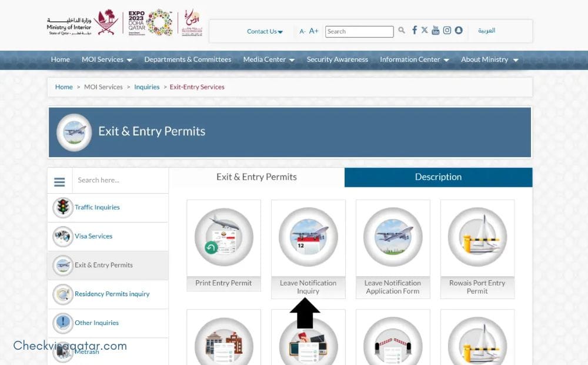Screen dimensions: 588x365
Task: Expand the Media Center dropdown
Action: 269,59
